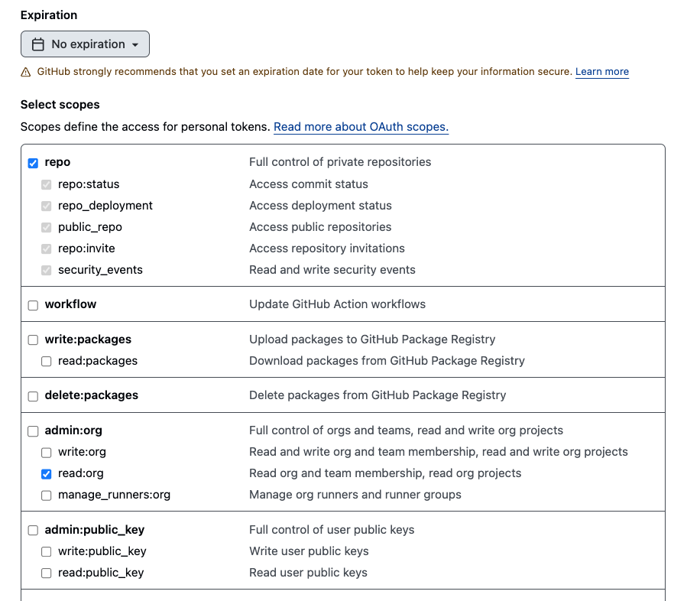Click the security_events scope label
Viewport: 700px width, 601px height.
coord(100,270)
